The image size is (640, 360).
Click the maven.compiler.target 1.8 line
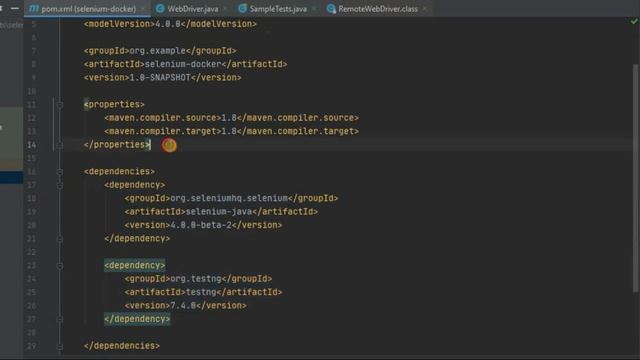pyautogui.click(x=231, y=131)
